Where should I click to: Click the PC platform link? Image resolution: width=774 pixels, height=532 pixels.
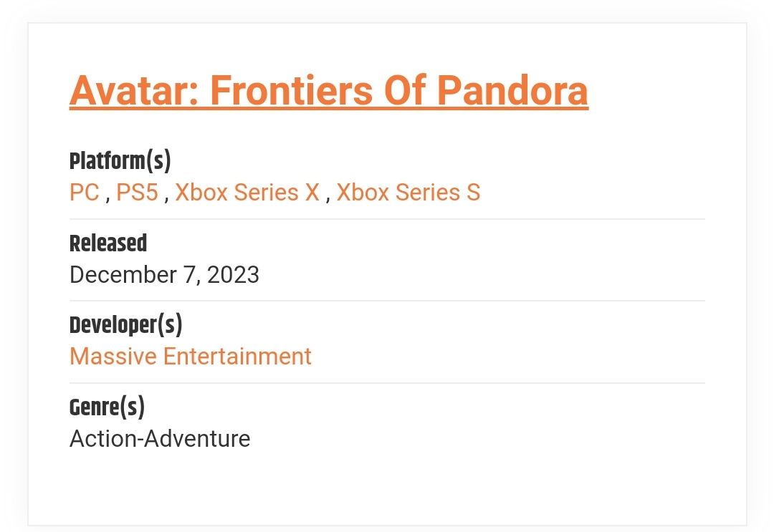coord(85,193)
